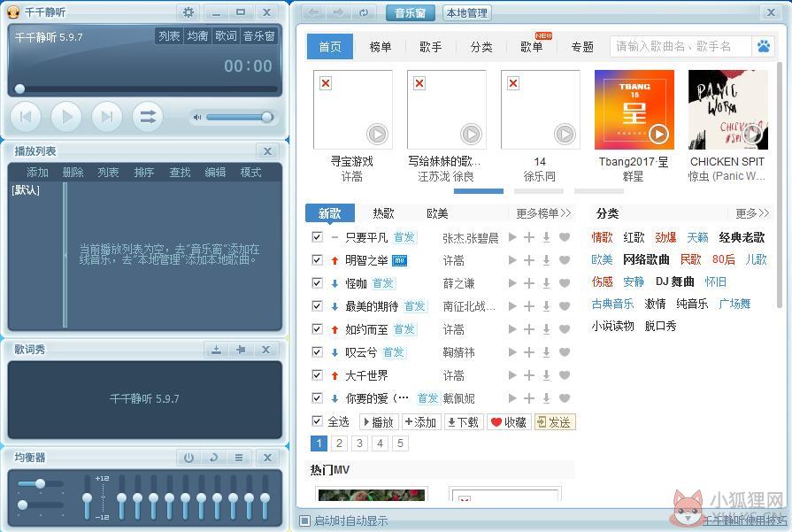Click the 收藏 button below song list
The height and width of the screenshot is (532, 792).
click(x=509, y=422)
